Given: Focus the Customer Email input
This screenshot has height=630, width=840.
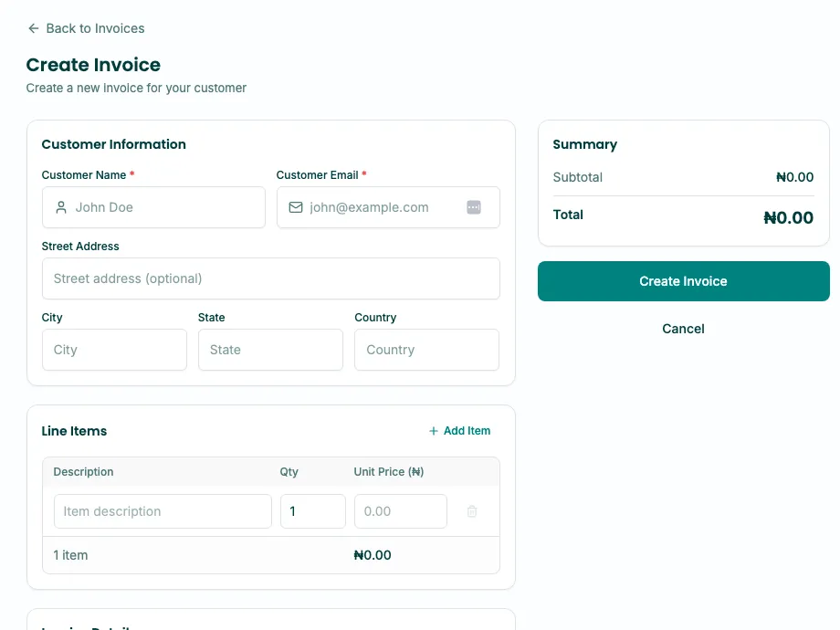Looking at the screenshot, I should click(388, 207).
